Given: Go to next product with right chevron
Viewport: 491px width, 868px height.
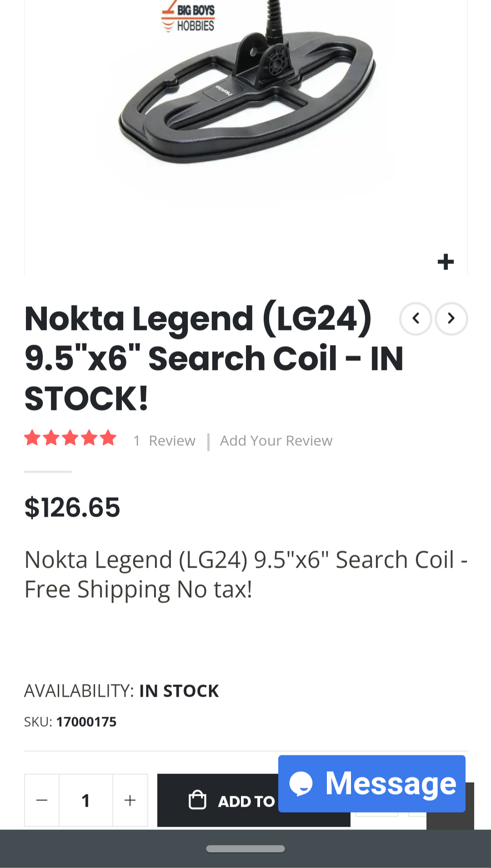Looking at the screenshot, I should coord(451,319).
